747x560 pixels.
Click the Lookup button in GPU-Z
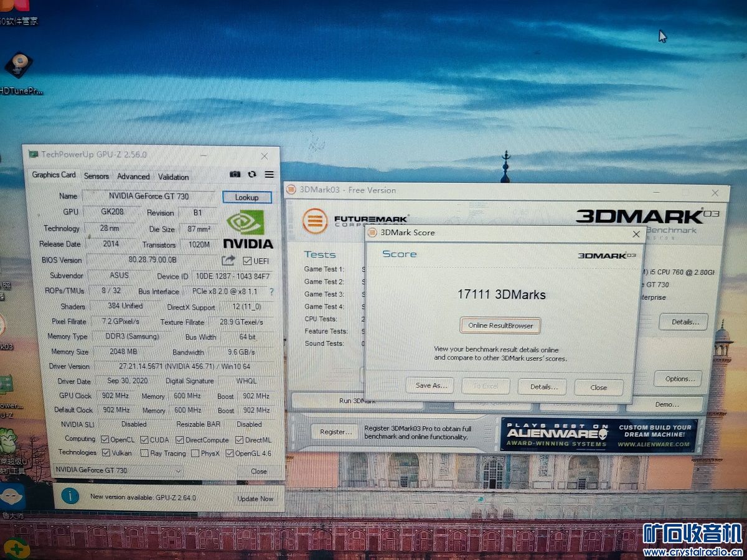(x=247, y=197)
